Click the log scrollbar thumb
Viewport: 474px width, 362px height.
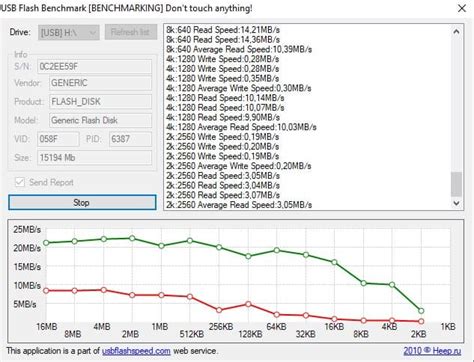click(x=456, y=184)
